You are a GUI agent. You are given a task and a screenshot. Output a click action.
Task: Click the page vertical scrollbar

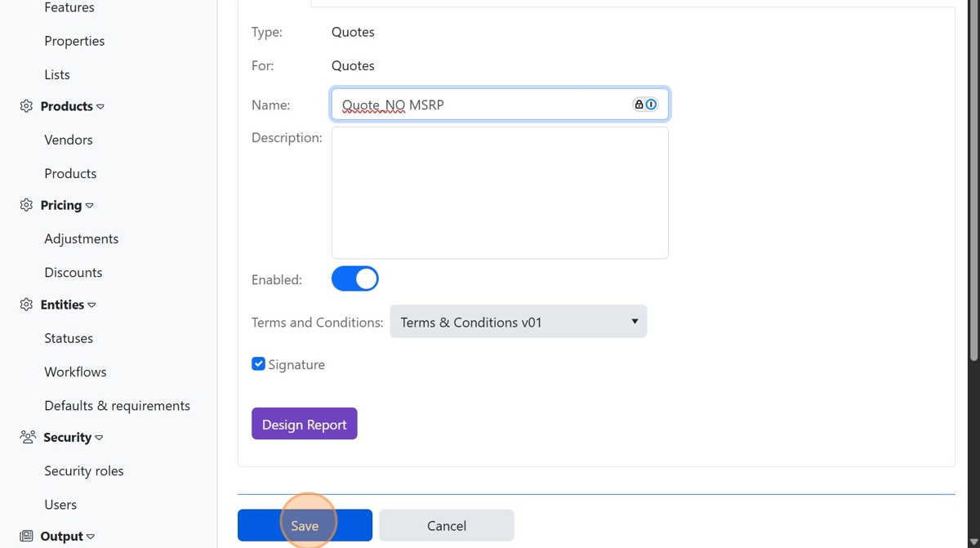coord(973,180)
